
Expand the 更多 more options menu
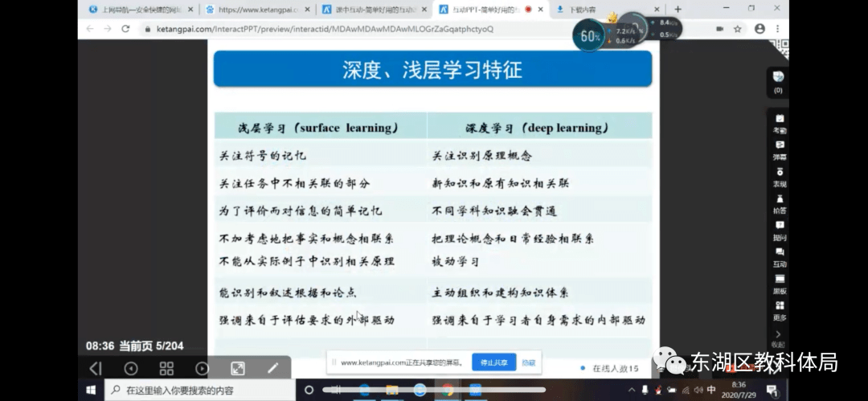[x=779, y=311]
